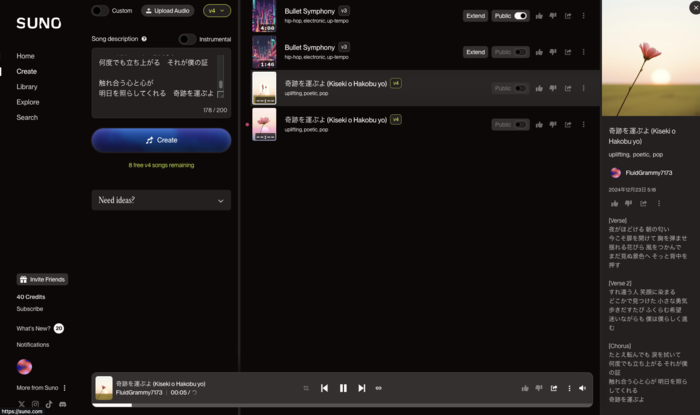Viewport: 700px width, 415px height.
Task: Toggle Public off for first Bullet Symphony
Action: coord(520,16)
